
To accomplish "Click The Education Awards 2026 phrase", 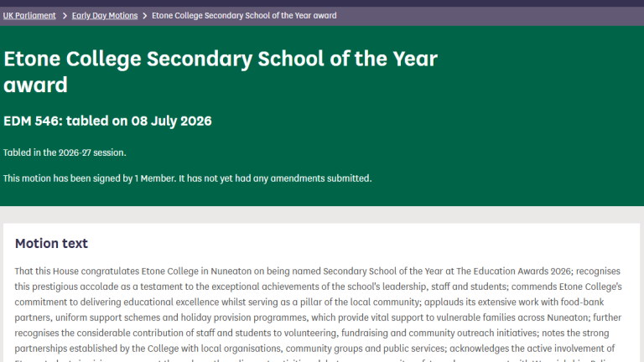I will [513, 271].
